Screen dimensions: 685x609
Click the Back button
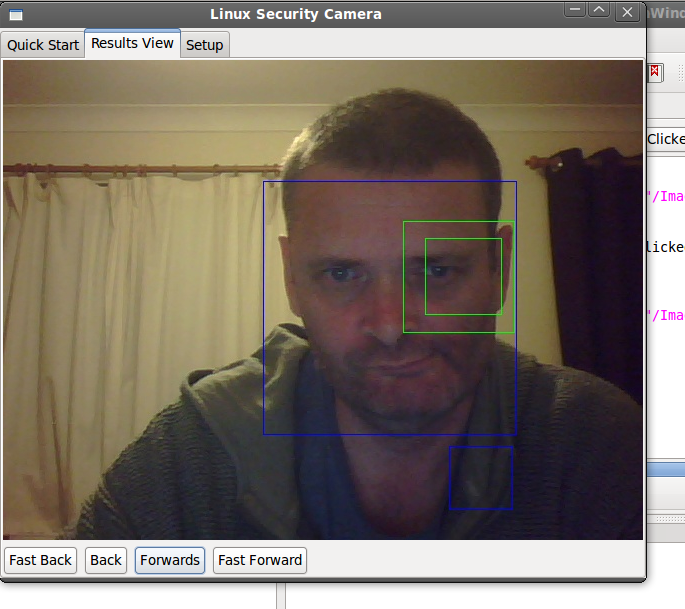pyautogui.click(x=106, y=560)
